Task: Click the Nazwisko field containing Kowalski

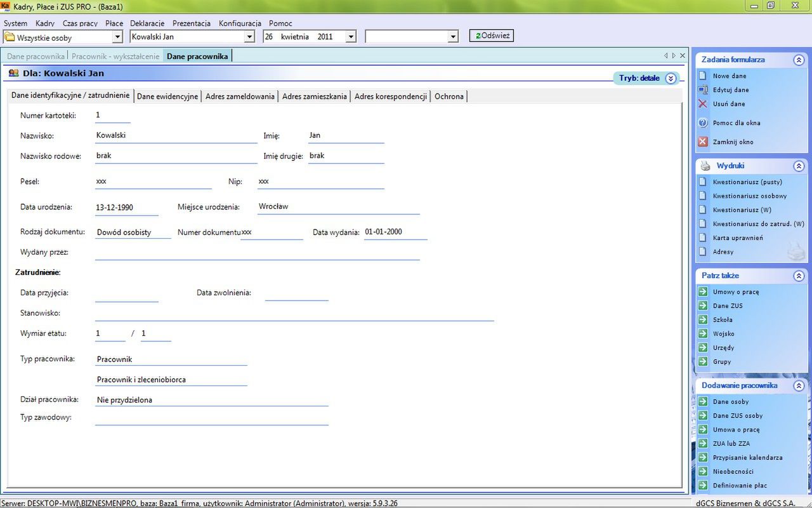Action: [x=176, y=135]
